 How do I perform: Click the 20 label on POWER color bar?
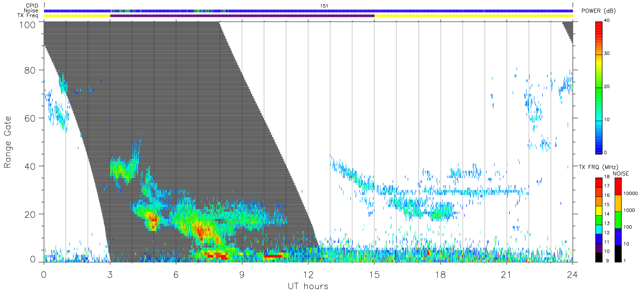click(x=607, y=87)
